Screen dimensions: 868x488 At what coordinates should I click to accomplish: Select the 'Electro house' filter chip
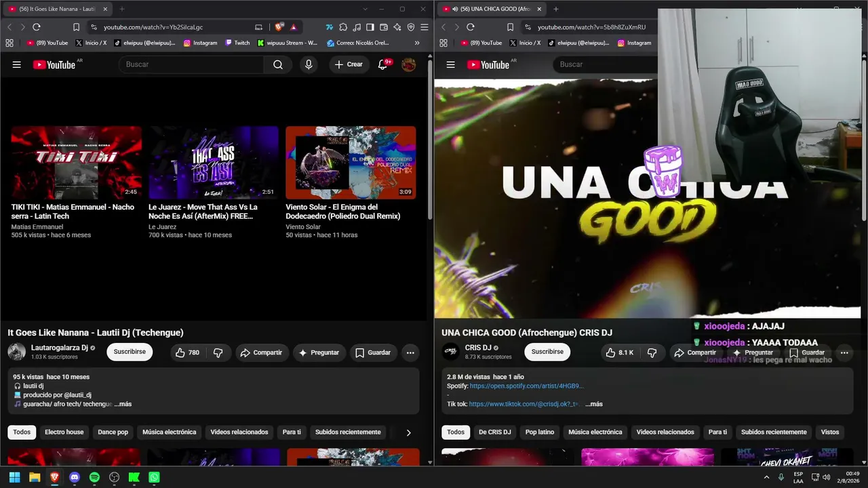pyautogui.click(x=64, y=432)
